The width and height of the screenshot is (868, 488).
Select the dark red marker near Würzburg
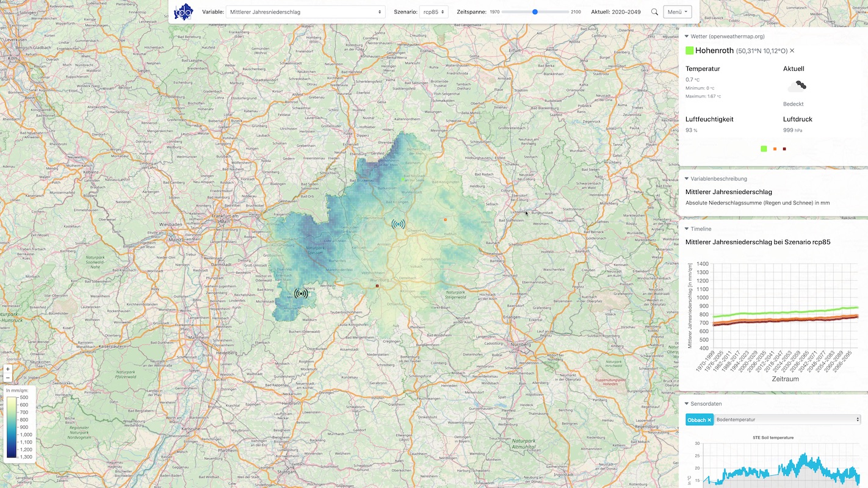pyautogui.click(x=377, y=285)
